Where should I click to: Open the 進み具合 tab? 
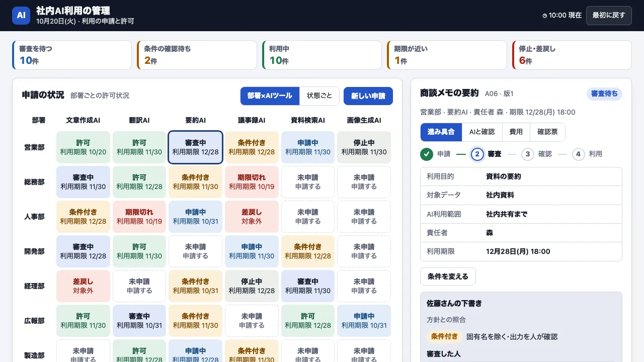pyautogui.click(x=441, y=132)
